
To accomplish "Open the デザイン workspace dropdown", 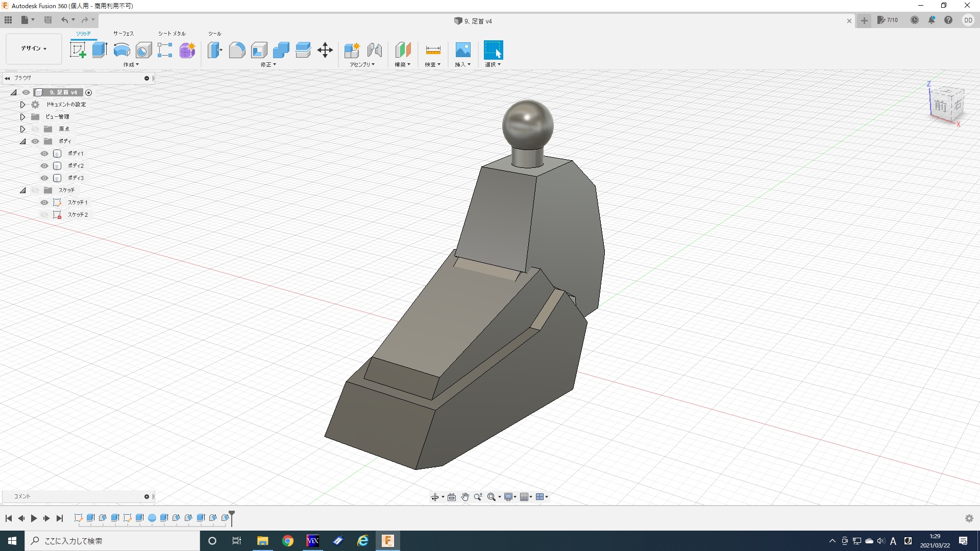I will [34, 48].
